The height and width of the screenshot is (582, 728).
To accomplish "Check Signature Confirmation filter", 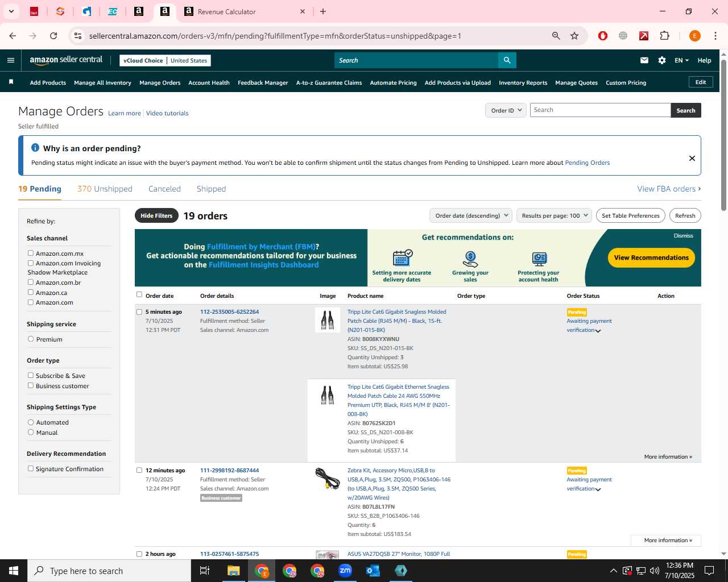I will click(31, 468).
